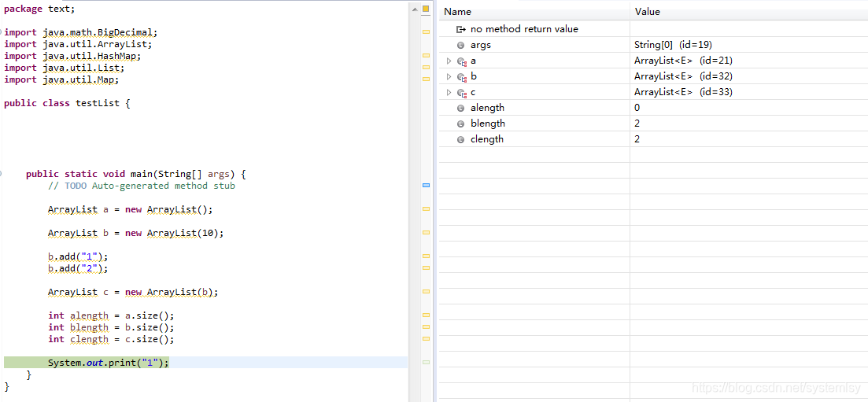Click the warning marker for the BigDecimal import
This screenshot has height=402, width=868.
click(427, 32)
